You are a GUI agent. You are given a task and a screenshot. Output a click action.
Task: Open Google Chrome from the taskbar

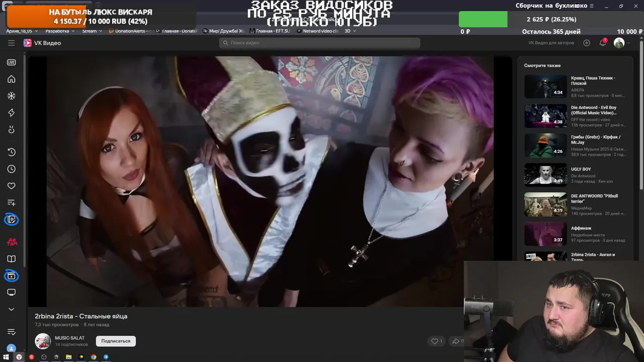point(94,357)
